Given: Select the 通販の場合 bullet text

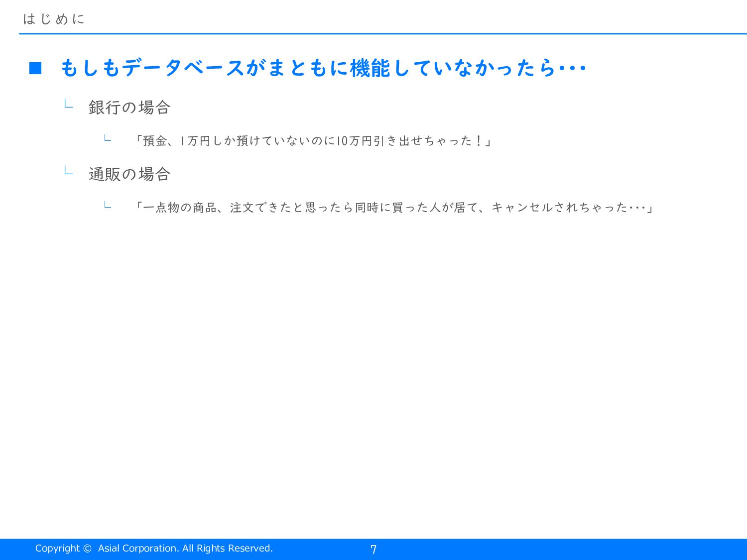Looking at the screenshot, I should 129,174.
